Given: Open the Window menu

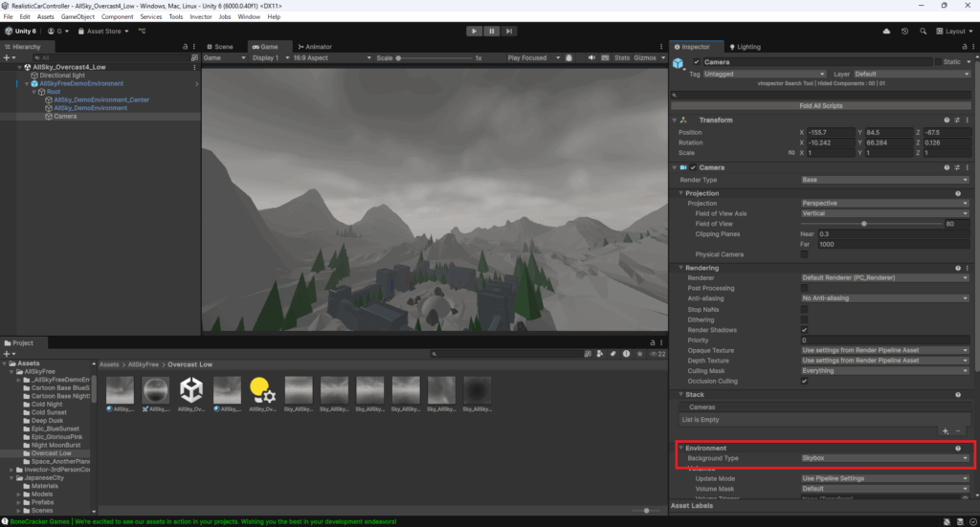Looking at the screenshot, I should 249,17.
